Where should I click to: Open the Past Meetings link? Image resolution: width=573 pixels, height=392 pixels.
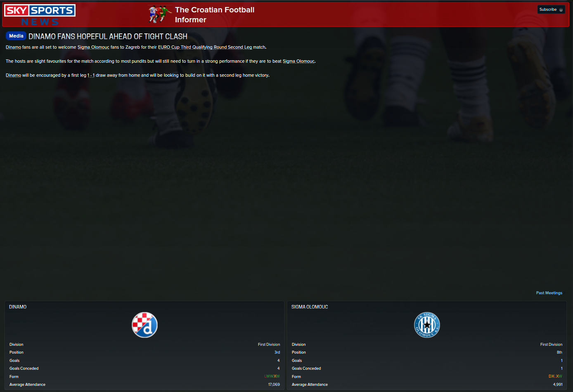tap(549, 293)
